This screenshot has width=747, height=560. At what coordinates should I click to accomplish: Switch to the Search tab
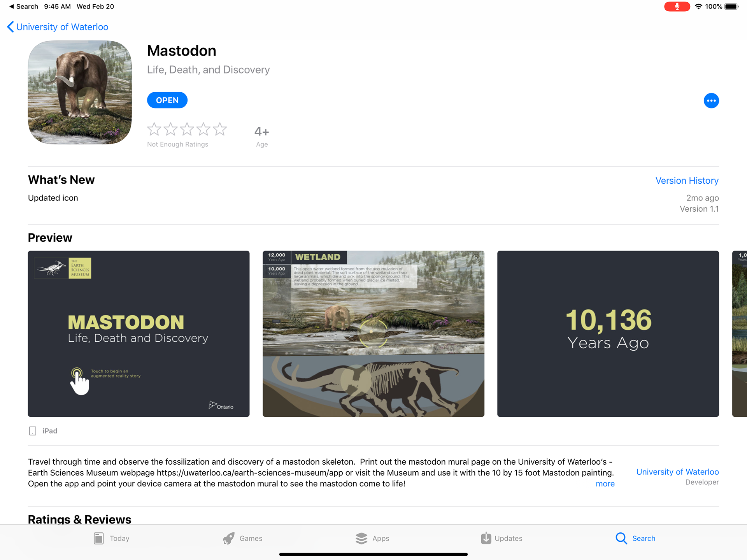(x=635, y=539)
